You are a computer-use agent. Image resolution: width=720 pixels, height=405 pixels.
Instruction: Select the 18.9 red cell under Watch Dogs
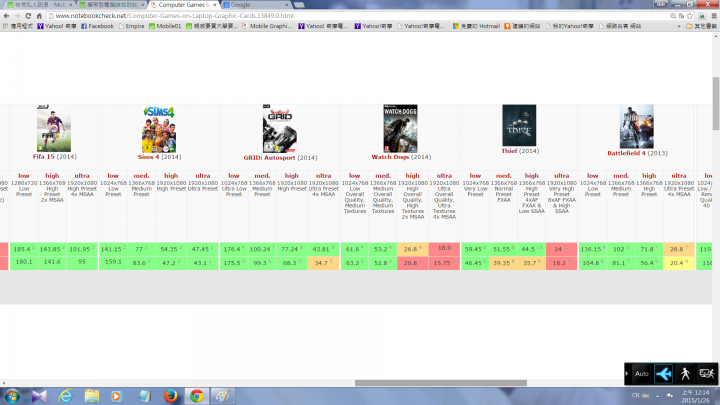[444, 248]
